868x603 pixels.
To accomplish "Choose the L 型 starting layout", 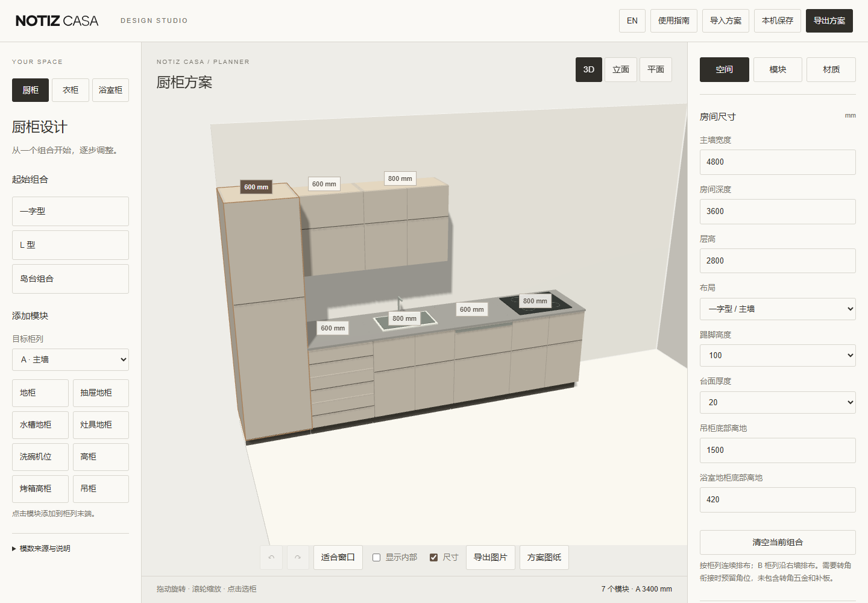I will pyautogui.click(x=71, y=245).
